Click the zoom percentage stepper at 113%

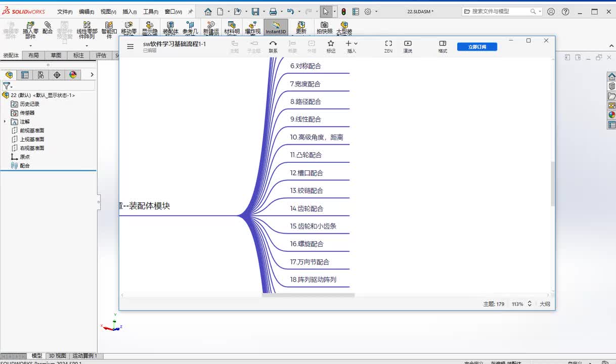point(530,304)
